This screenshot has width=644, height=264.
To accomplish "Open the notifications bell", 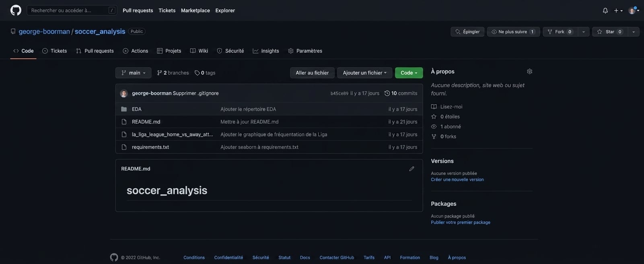I will 605,10.
